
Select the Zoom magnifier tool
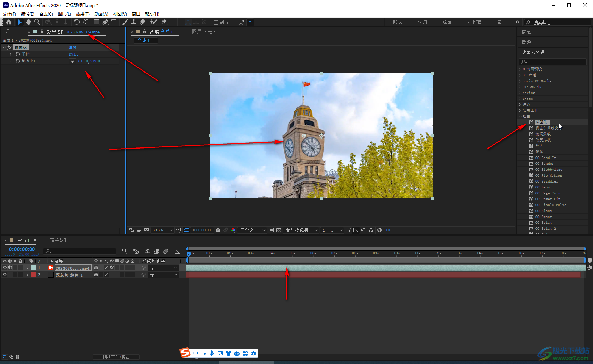(37, 22)
